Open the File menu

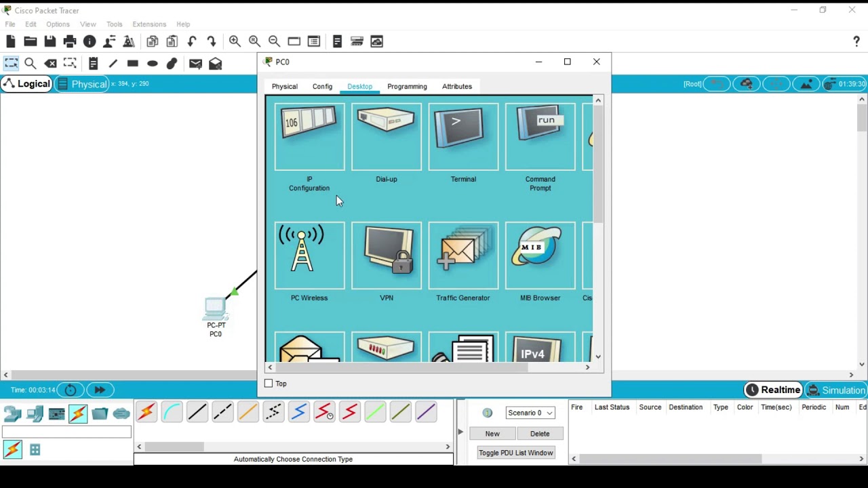10,24
